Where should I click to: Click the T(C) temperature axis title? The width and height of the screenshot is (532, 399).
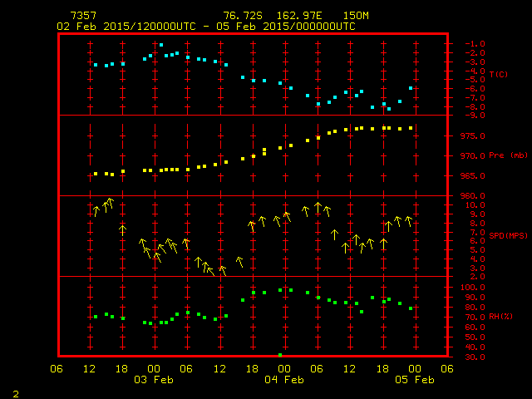click(x=499, y=74)
